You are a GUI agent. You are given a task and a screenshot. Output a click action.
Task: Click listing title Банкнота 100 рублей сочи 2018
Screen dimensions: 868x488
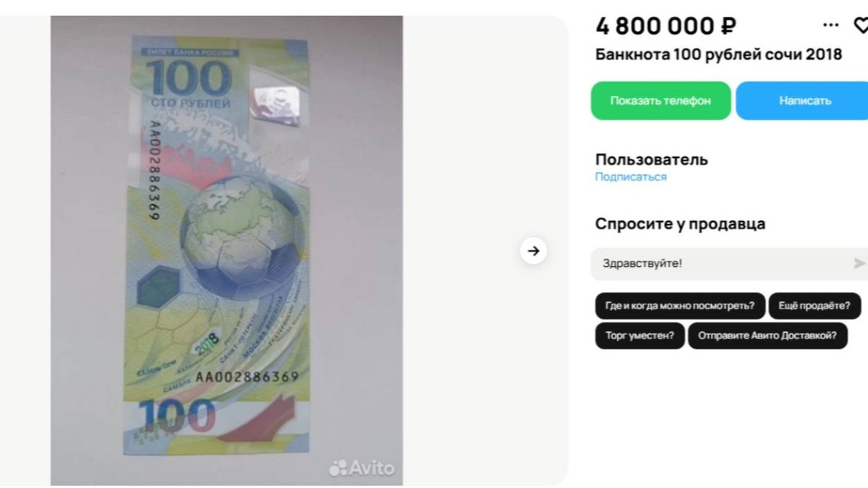click(x=718, y=54)
